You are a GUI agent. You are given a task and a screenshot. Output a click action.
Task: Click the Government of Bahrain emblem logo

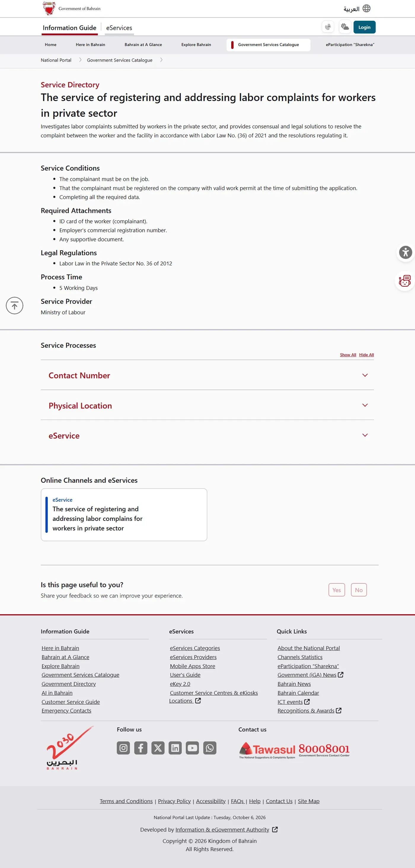pos(49,8)
